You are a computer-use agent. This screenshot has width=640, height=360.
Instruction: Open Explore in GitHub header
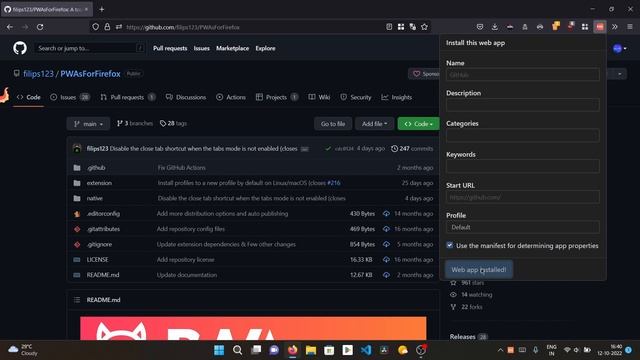tap(265, 48)
